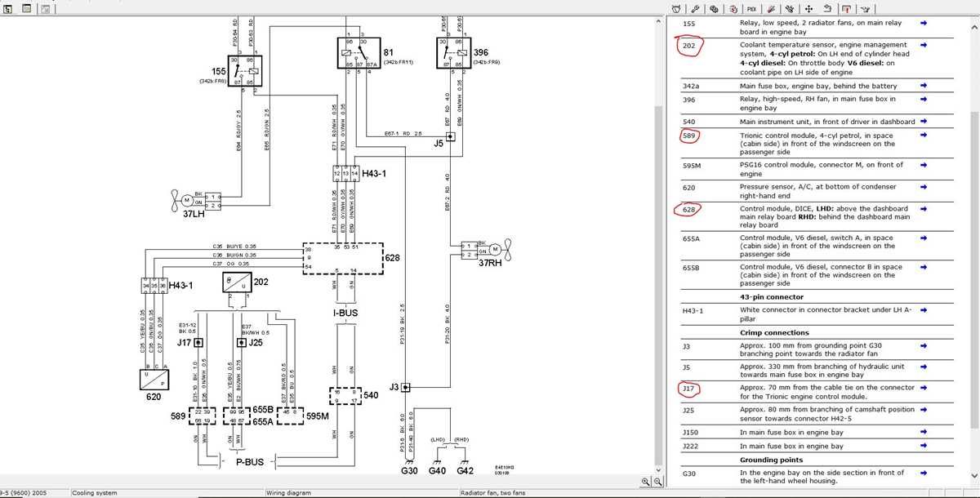The width and height of the screenshot is (980, 498).
Task: Follow blue arrow for pressure sensor 620
Action: click(923, 186)
